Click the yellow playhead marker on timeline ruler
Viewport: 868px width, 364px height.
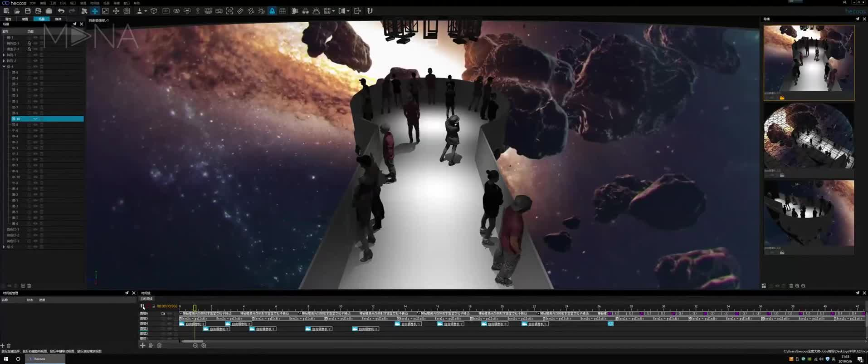(195, 308)
